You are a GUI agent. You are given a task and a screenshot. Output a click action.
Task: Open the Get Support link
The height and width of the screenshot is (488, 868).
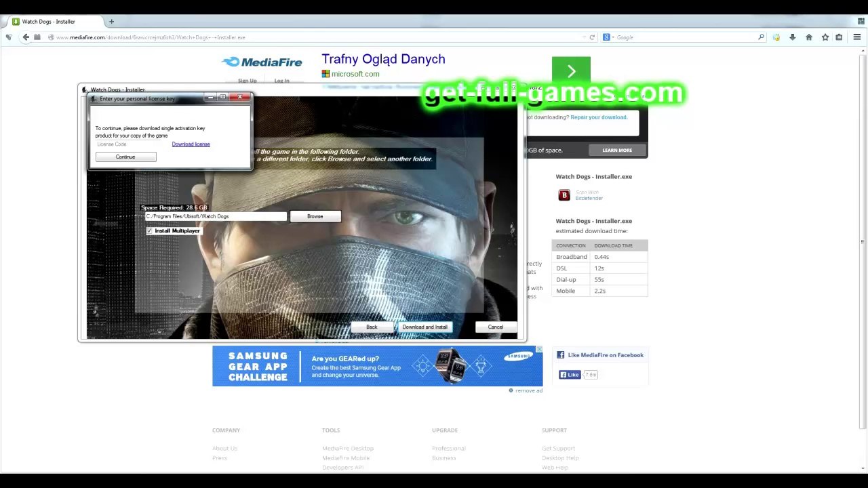click(558, 449)
